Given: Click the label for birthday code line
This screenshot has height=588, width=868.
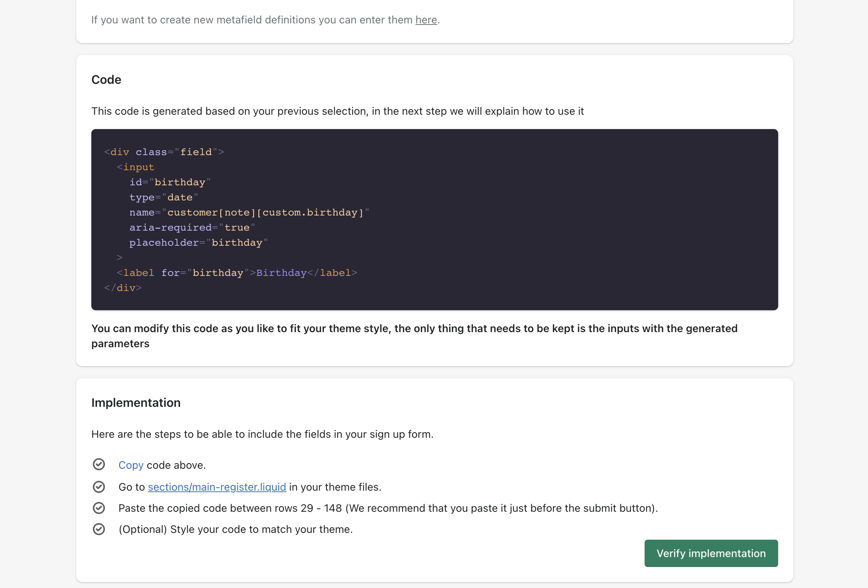Looking at the screenshot, I should click(x=237, y=272).
